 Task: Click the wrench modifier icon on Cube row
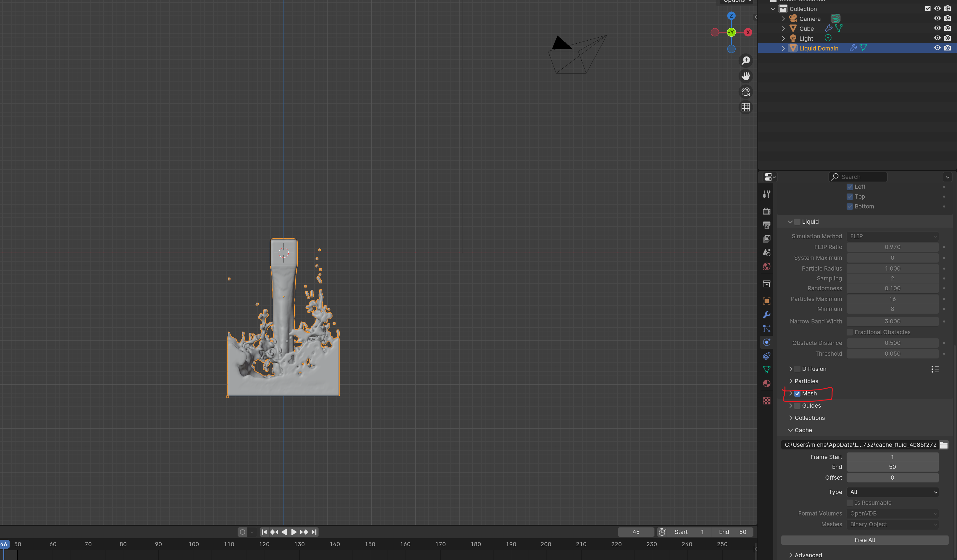[829, 28]
